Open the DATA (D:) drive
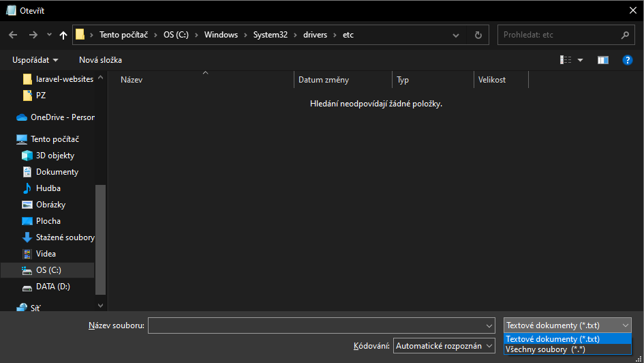Screen dimensions: 644x363 [52, 287]
